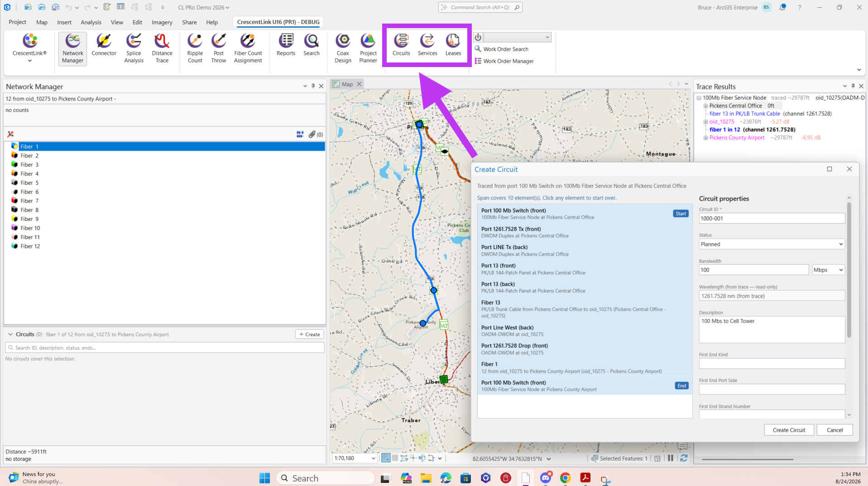The height and width of the screenshot is (486, 868).
Task: Open Fiber Count Assignment
Action: [248, 48]
